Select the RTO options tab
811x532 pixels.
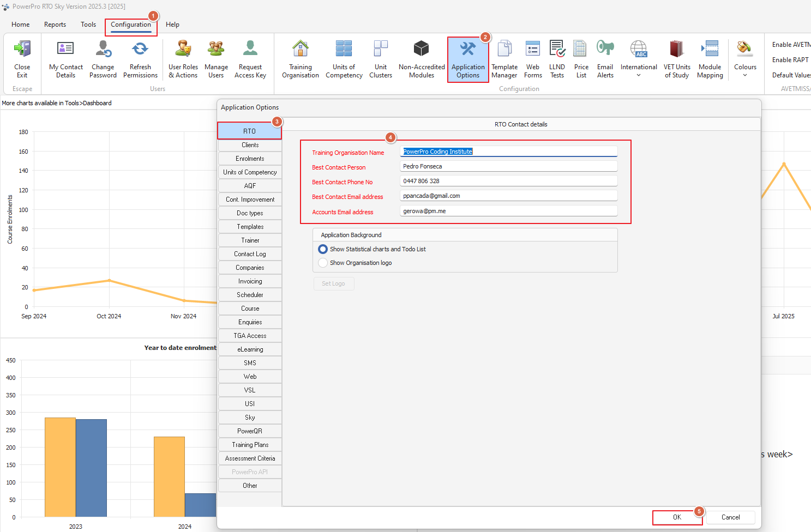(250, 131)
